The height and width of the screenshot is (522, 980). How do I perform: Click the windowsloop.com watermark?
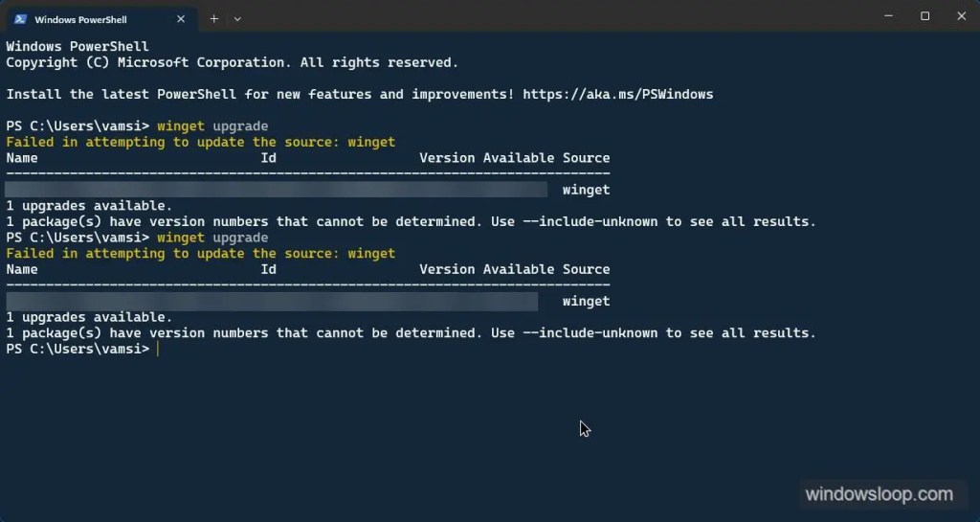880,494
